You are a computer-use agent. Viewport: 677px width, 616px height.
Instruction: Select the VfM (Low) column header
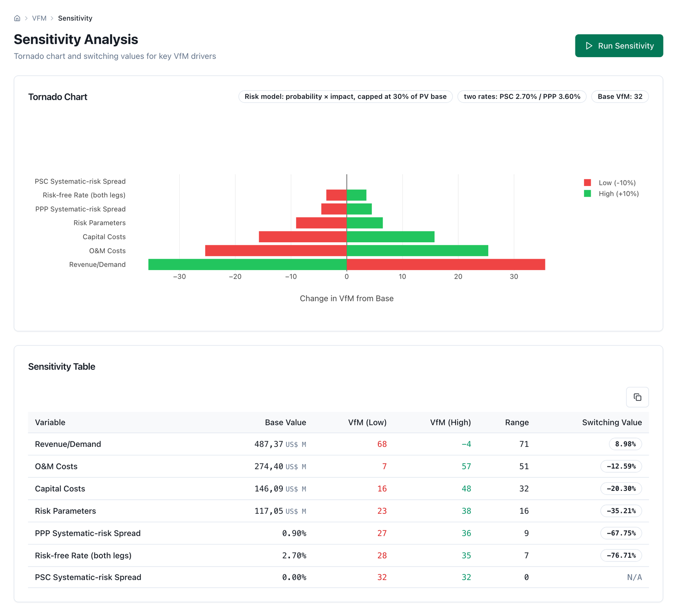pos(367,422)
